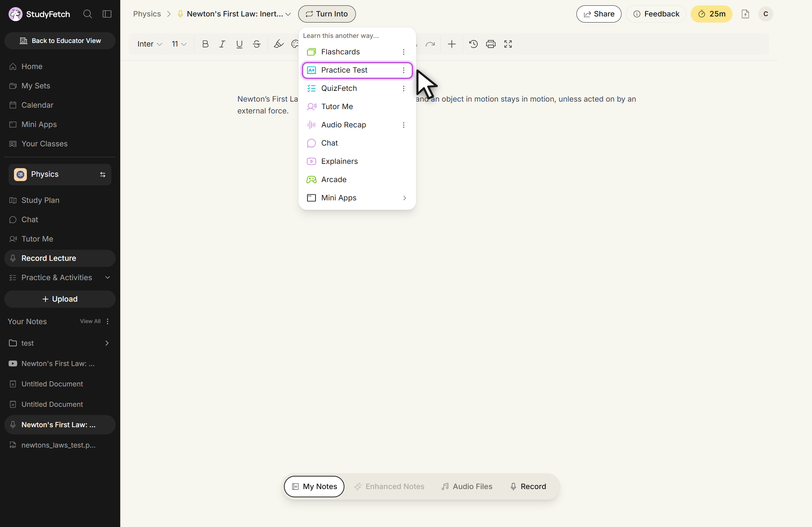812x527 pixels.
Task: Open the Turn Into menu
Action: (x=327, y=14)
